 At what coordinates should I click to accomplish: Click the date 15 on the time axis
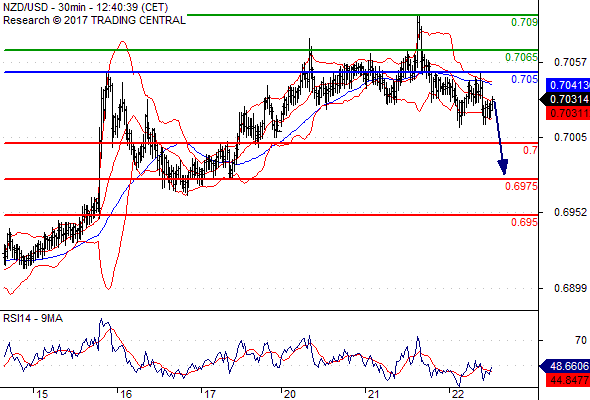[x=42, y=394]
